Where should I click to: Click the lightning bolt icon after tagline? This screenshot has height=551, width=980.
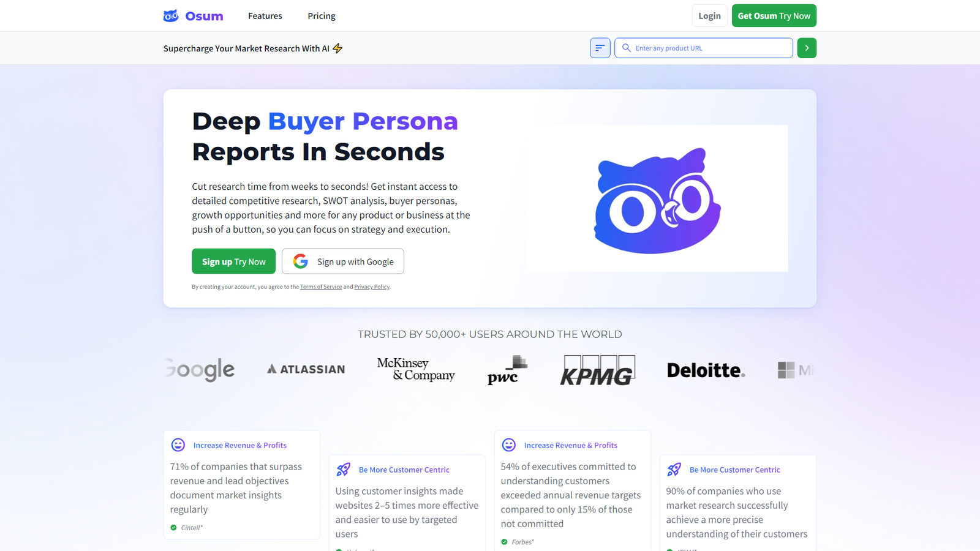[337, 48]
